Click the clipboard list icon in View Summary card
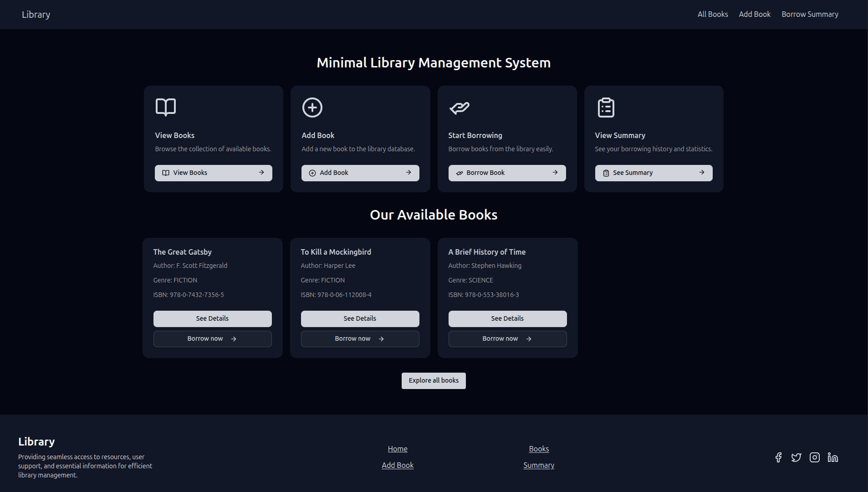 pos(606,108)
